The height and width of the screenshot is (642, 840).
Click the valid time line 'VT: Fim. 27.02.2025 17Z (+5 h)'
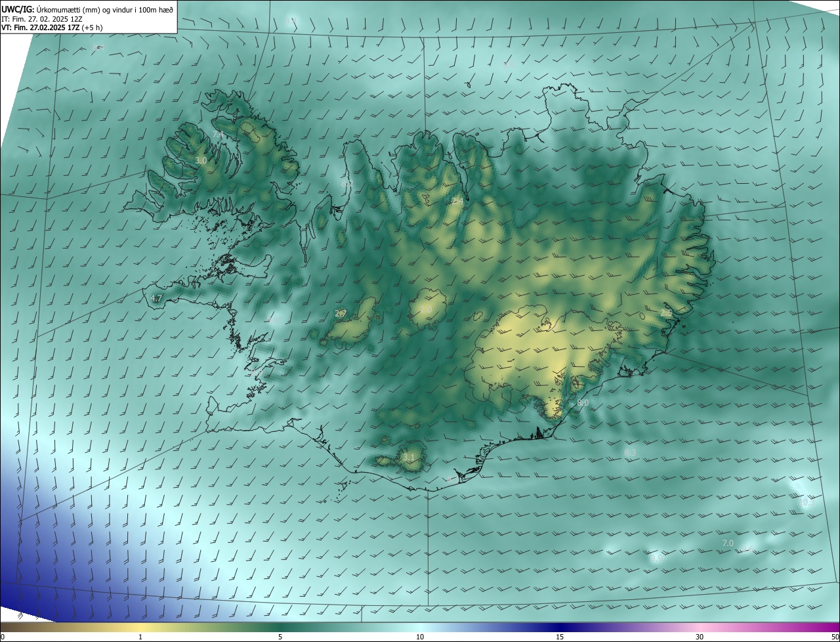pos(52,28)
